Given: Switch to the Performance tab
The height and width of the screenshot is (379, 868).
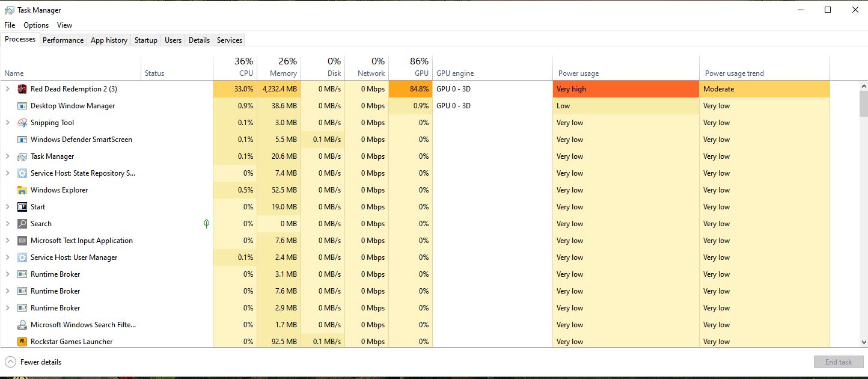Looking at the screenshot, I should coord(63,40).
